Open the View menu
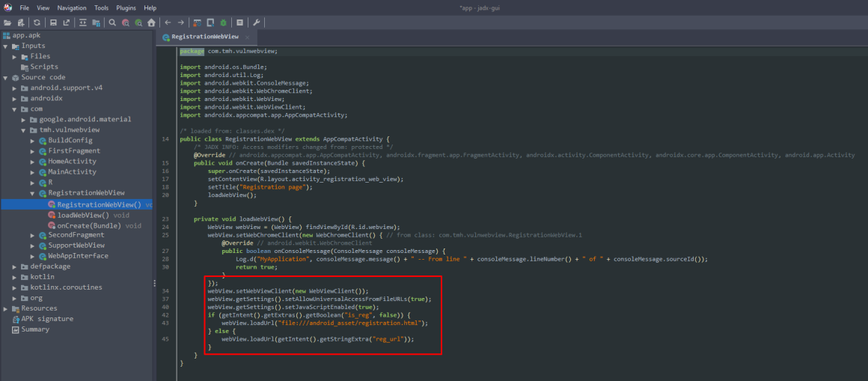 (x=43, y=8)
